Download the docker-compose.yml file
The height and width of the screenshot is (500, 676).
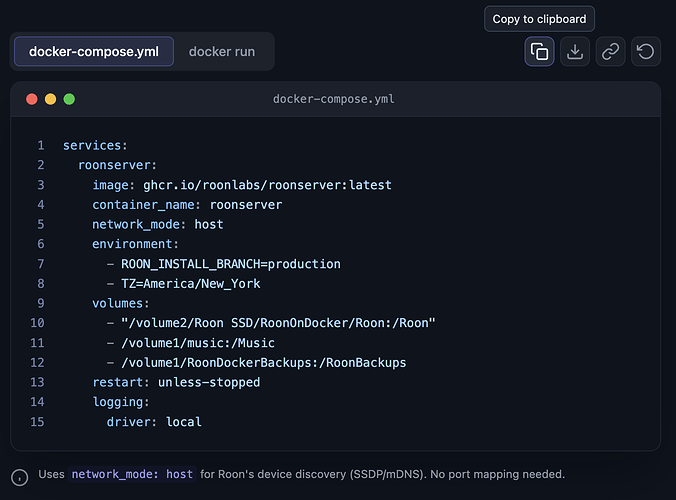575,52
